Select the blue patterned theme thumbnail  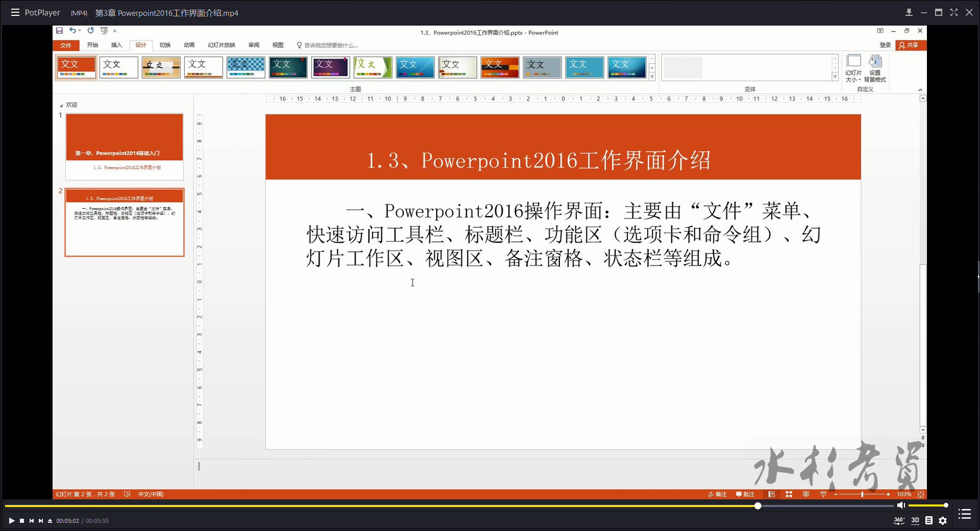click(x=246, y=67)
